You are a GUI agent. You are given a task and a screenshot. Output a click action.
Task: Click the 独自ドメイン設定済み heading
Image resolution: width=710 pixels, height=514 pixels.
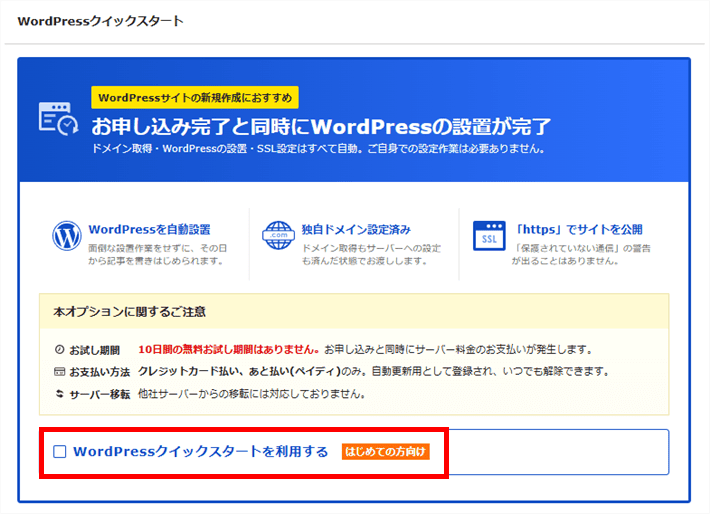(x=356, y=230)
